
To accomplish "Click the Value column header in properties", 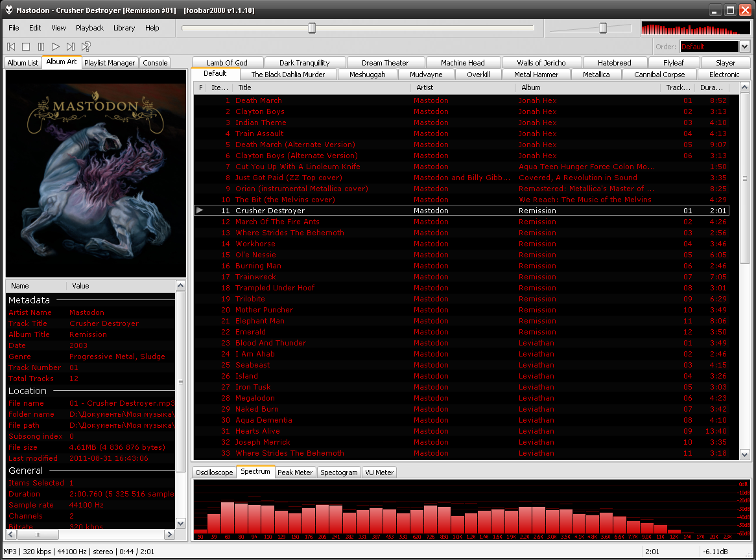I will click(121, 286).
